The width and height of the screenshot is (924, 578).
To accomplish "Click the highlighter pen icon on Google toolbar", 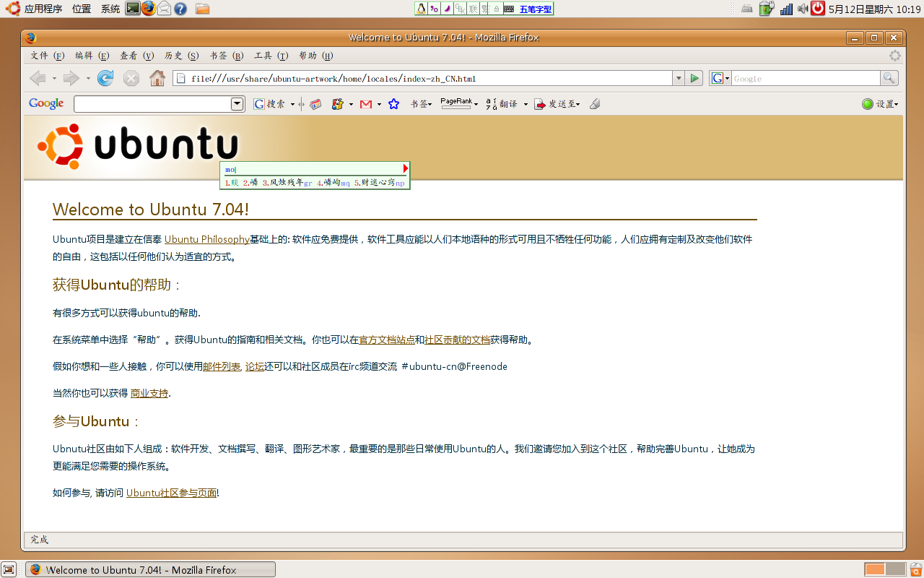I will tap(595, 104).
